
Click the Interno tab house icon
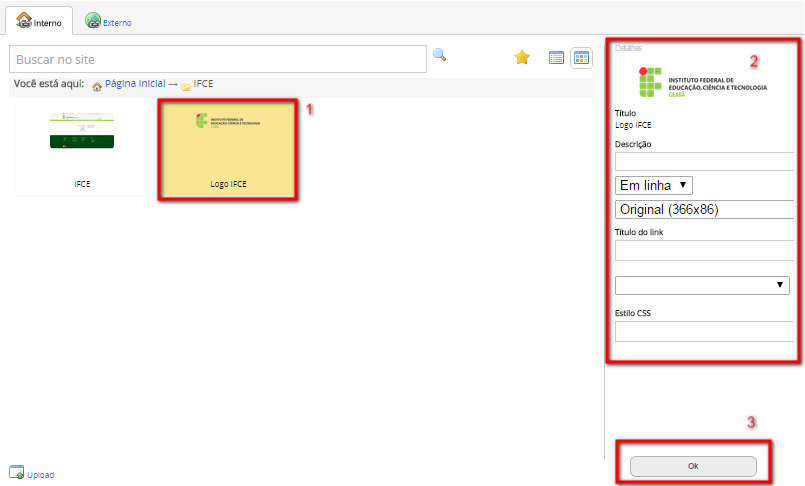pyautogui.click(x=24, y=20)
